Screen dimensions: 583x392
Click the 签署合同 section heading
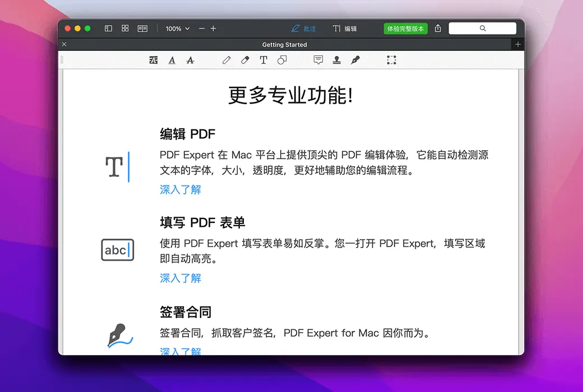(186, 312)
